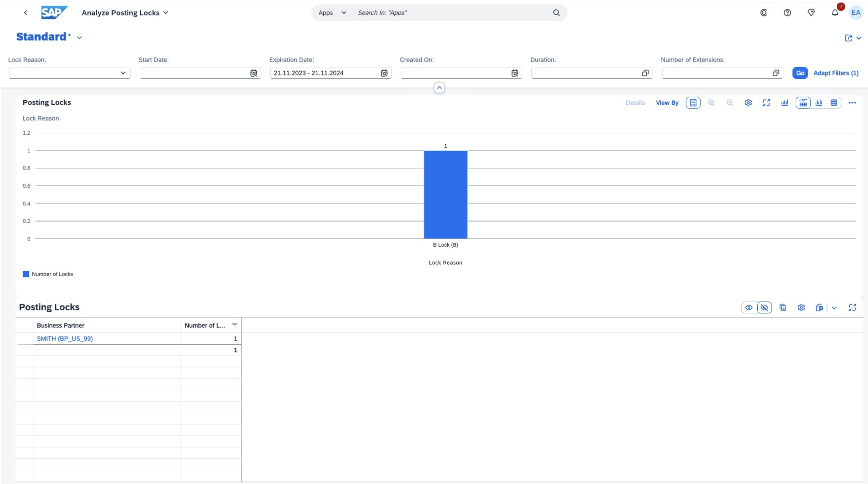
Task: Collapse the filter bar header
Action: click(x=439, y=88)
